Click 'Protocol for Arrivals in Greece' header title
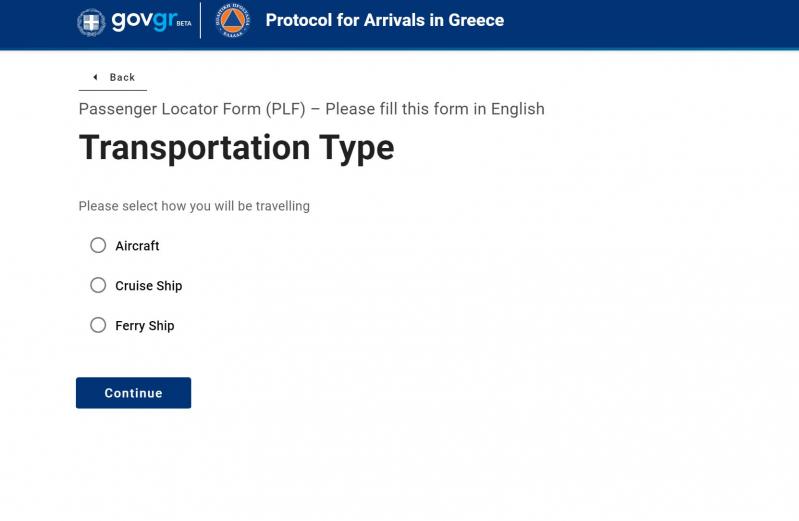 click(384, 20)
